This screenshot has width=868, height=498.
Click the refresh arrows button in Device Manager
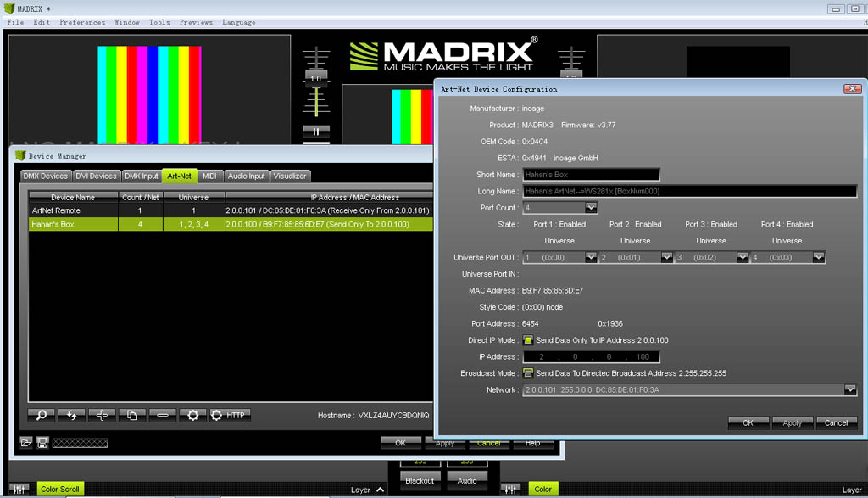[x=71, y=415]
